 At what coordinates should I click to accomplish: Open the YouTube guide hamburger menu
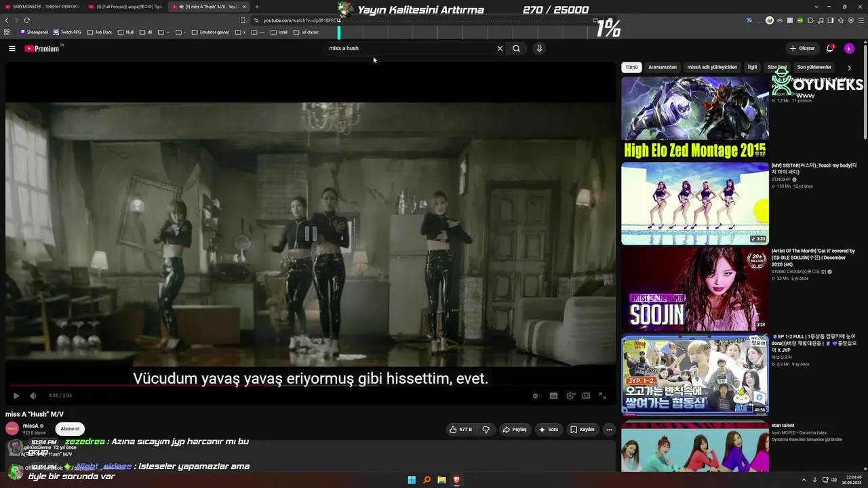click(x=12, y=48)
